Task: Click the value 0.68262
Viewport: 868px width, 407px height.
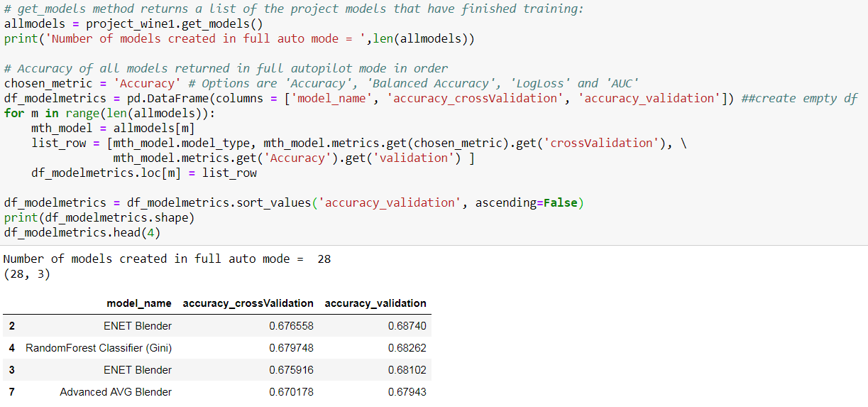Action: click(407, 348)
